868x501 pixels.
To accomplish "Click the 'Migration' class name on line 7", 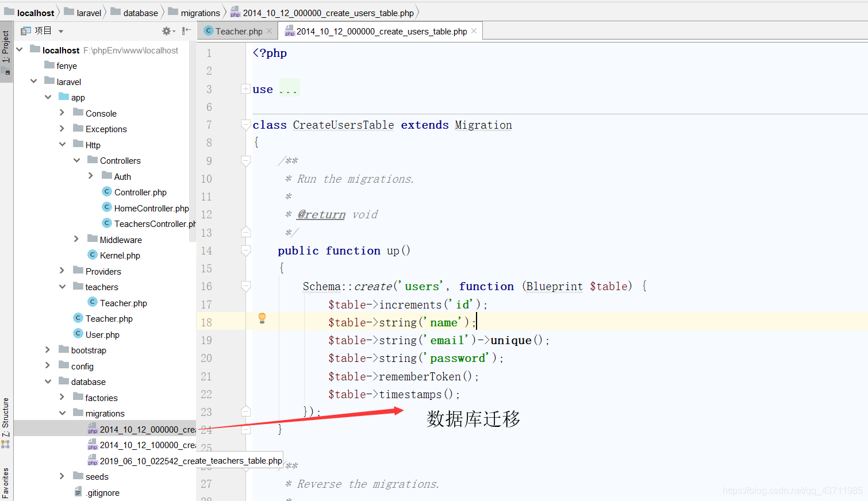I will (483, 125).
